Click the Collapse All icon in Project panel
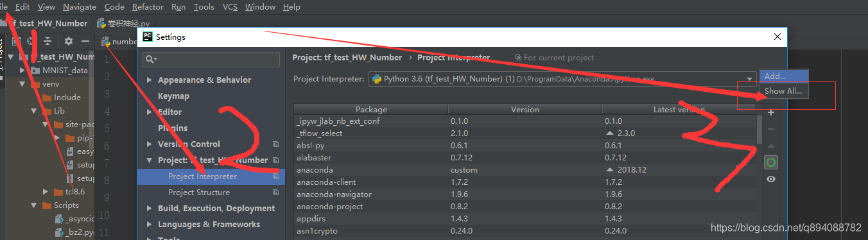Viewport: 868px width, 240px height. coord(47,41)
